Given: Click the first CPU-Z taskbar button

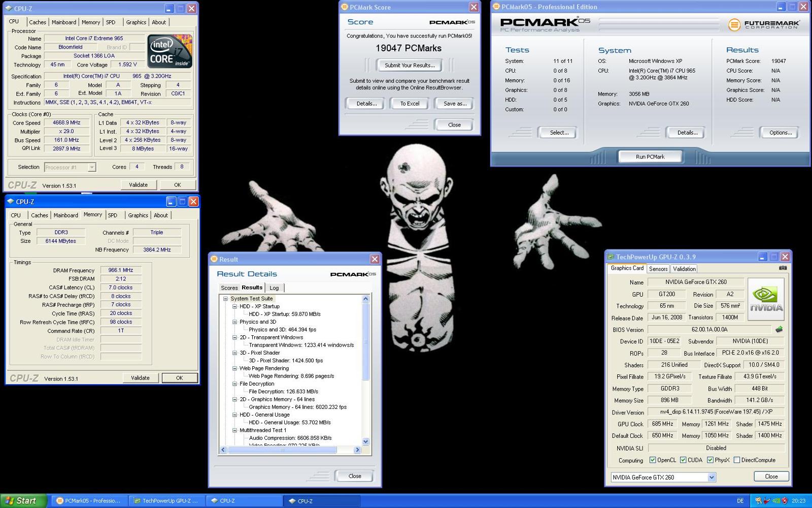Looking at the screenshot, I should [244, 501].
